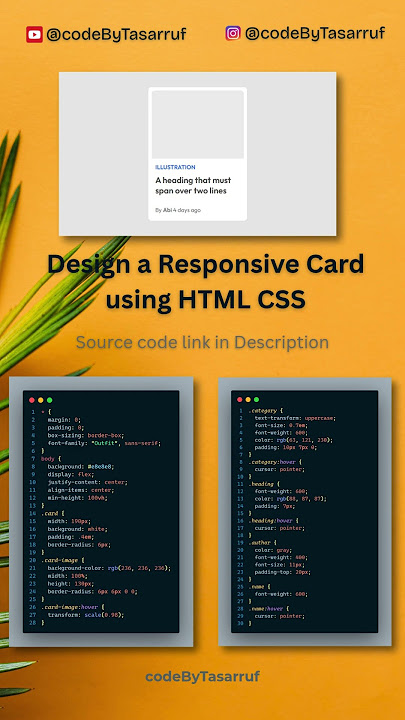405x720 pixels.
Task: Click the 'width: 100%;' code line
Action: coord(68,576)
